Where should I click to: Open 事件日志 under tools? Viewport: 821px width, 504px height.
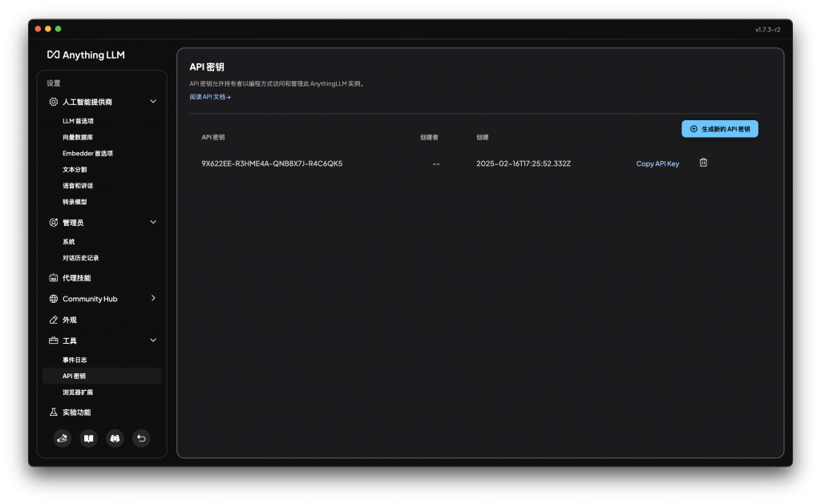click(x=75, y=360)
